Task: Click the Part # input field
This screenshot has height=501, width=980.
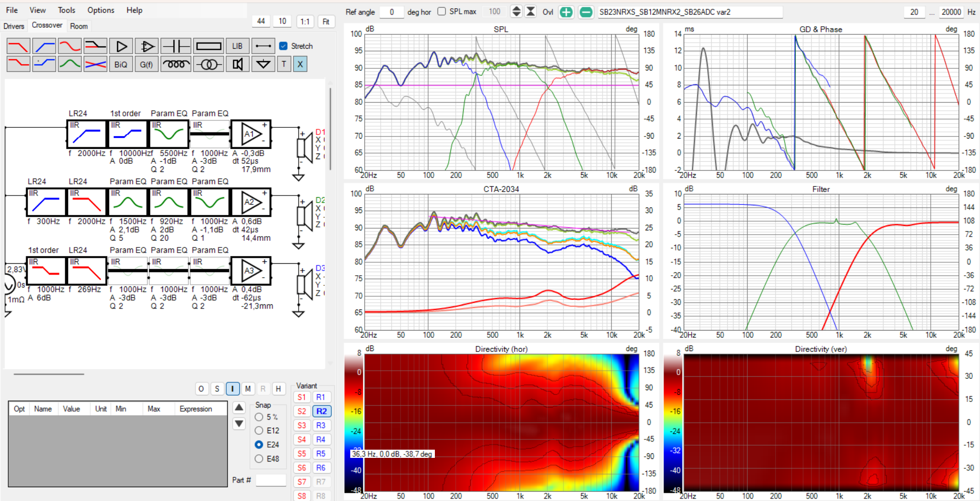Action: point(271,480)
